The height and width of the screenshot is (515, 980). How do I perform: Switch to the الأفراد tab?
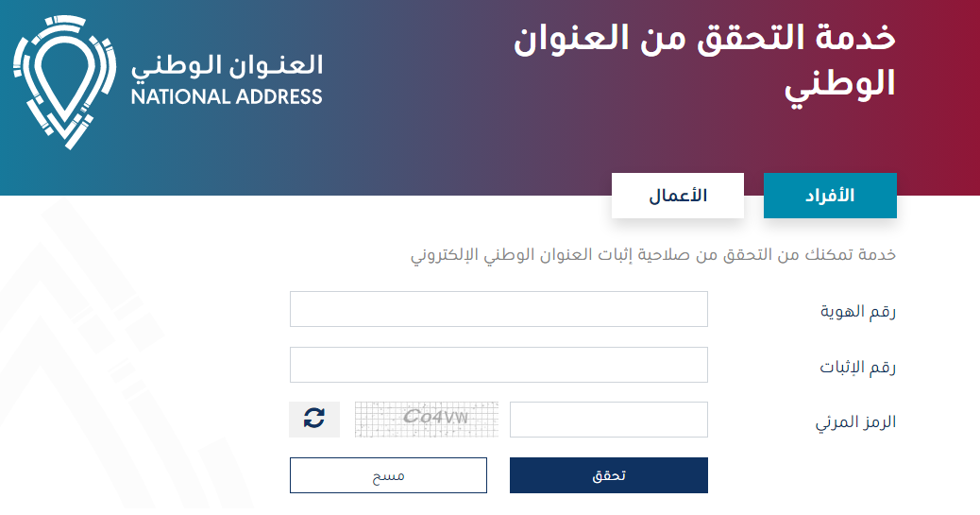pyautogui.click(x=830, y=196)
